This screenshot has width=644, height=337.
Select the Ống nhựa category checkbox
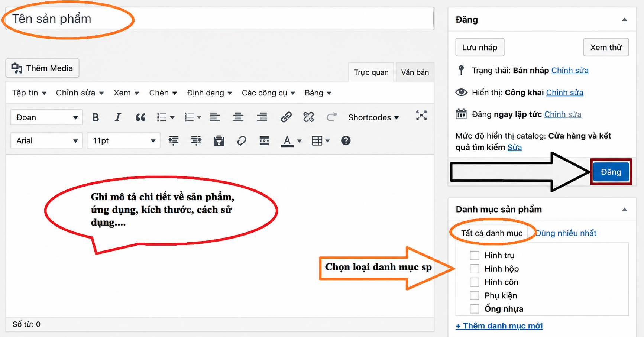tap(475, 309)
